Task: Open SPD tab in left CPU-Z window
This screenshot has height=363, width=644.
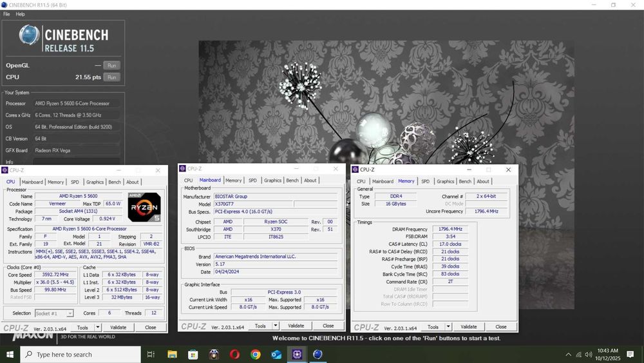Action: (75, 182)
